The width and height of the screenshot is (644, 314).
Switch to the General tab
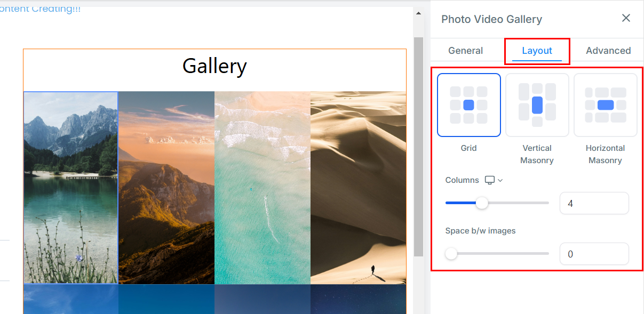coord(465,51)
